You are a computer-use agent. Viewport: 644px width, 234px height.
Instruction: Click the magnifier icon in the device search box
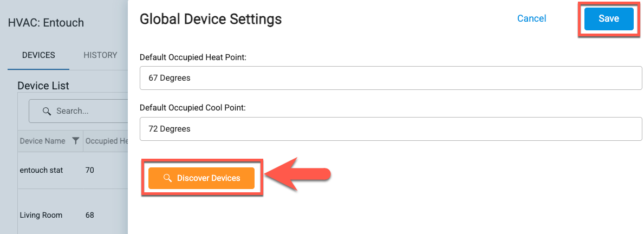(x=47, y=111)
